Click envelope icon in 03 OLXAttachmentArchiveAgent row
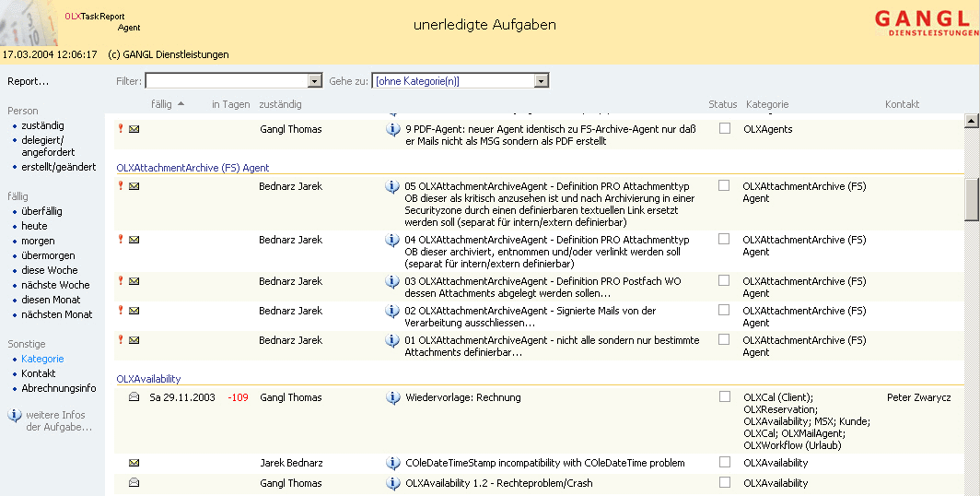980x496 pixels. coord(134,281)
